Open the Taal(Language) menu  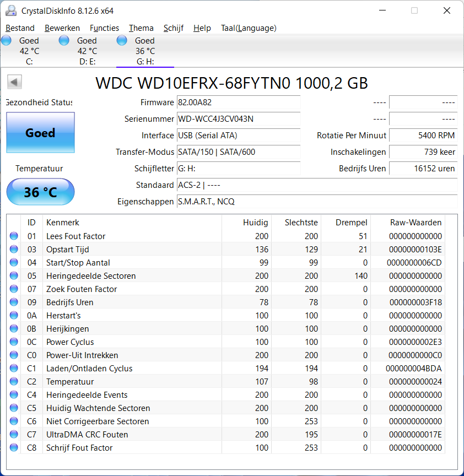point(249,28)
